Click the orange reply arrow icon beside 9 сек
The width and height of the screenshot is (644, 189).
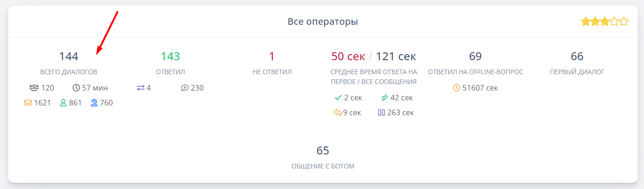click(x=337, y=112)
